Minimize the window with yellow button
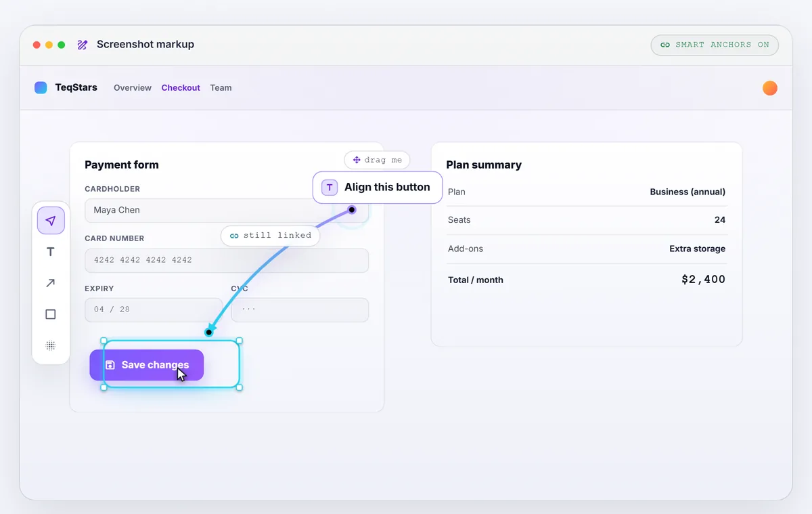The width and height of the screenshot is (812, 514). 49,45
